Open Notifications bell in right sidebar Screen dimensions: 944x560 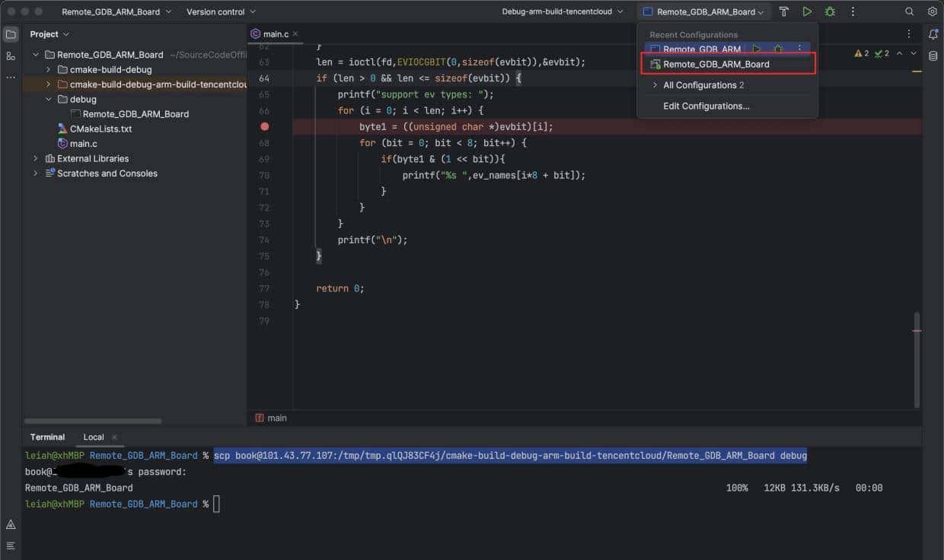(x=933, y=34)
